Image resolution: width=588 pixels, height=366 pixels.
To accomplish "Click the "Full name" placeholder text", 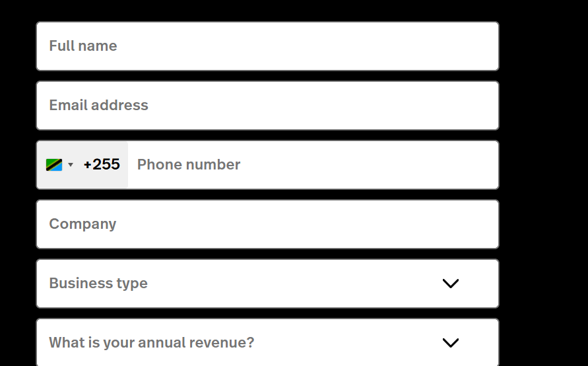I will 83,46.
